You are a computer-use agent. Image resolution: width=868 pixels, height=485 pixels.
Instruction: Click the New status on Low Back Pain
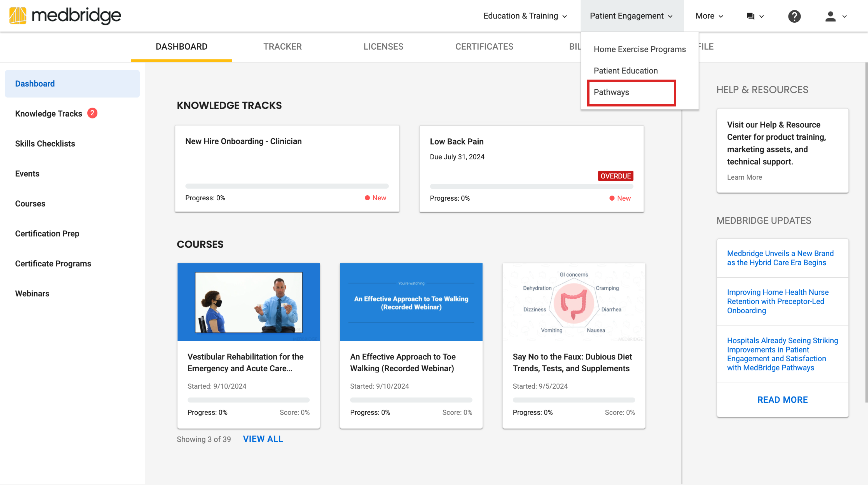tap(620, 198)
